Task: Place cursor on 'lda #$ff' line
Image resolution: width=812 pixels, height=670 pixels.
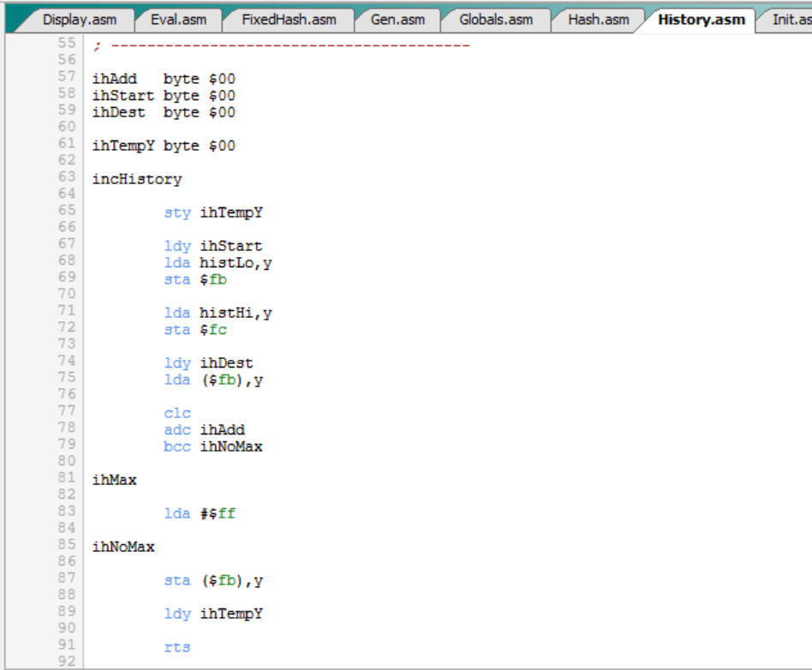Action: pyautogui.click(x=200, y=513)
